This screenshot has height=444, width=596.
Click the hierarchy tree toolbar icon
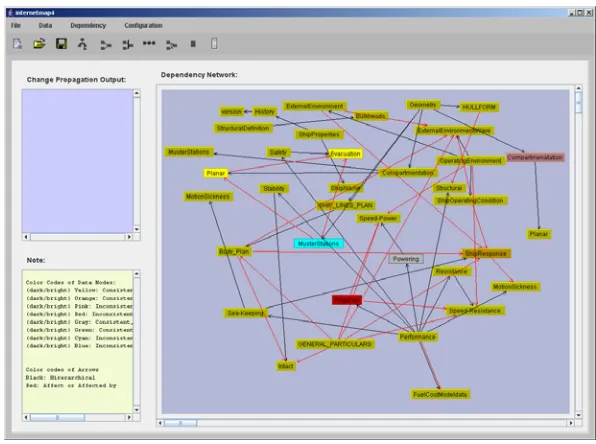coord(82,44)
